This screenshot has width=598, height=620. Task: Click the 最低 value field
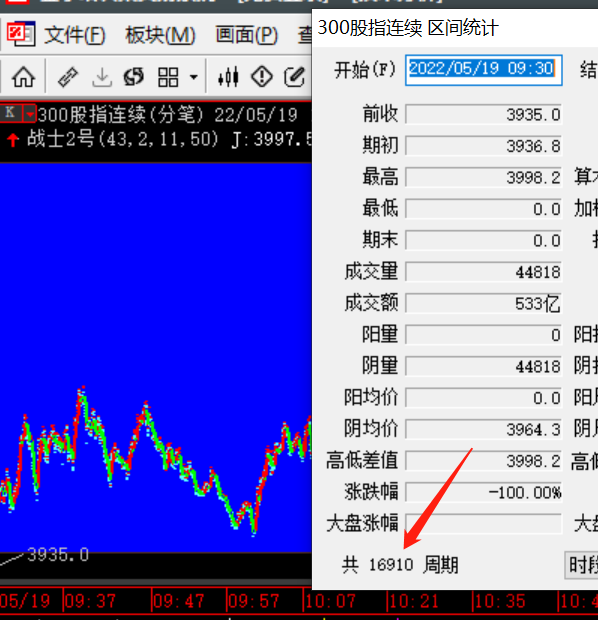click(x=484, y=209)
